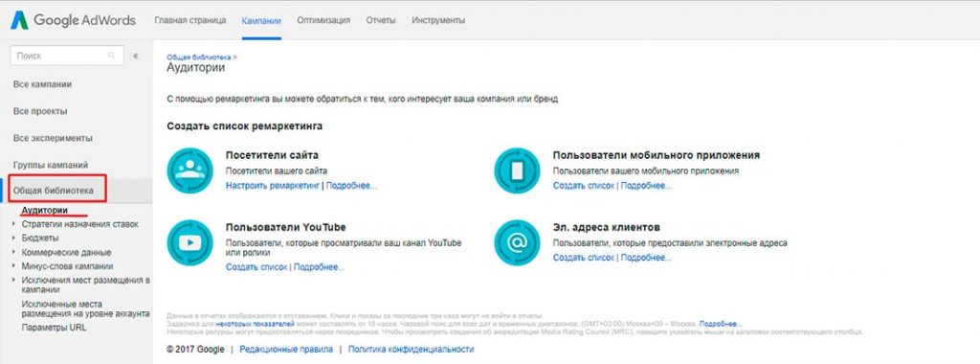The height and width of the screenshot is (364, 980).
Task: Click Создать список for mobile app users
Action: pos(584,186)
